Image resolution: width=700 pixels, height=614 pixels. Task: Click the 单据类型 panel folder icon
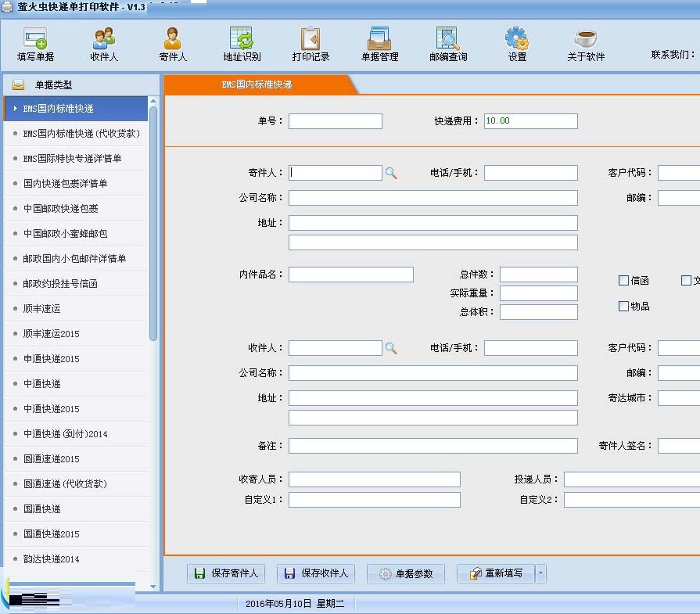[18, 84]
